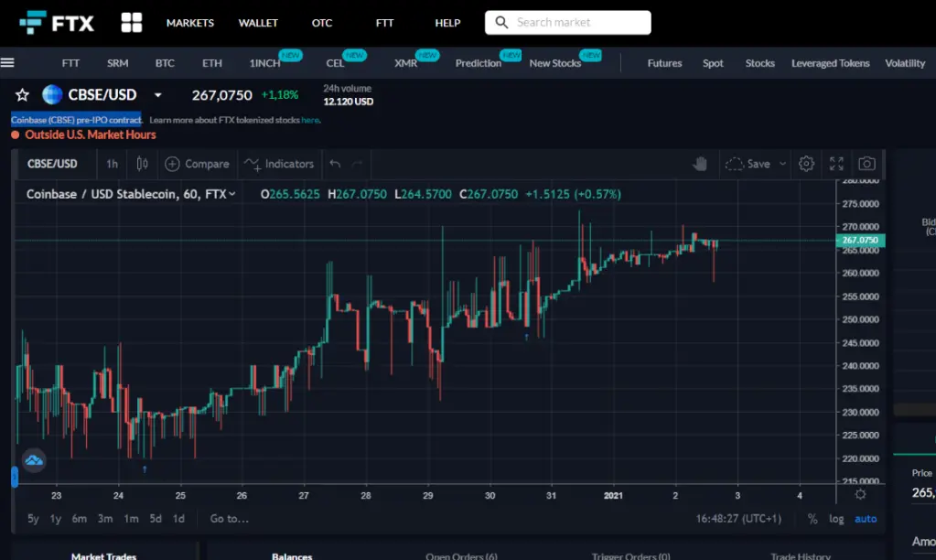
Task: Switch to the Open Orders (6) tab
Action: (x=461, y=555)
